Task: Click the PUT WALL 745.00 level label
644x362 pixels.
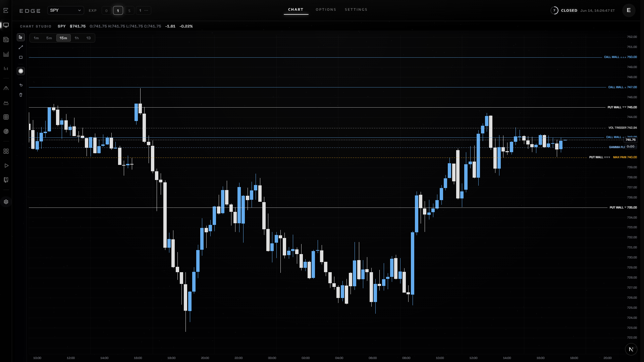Action: [622, 107]
